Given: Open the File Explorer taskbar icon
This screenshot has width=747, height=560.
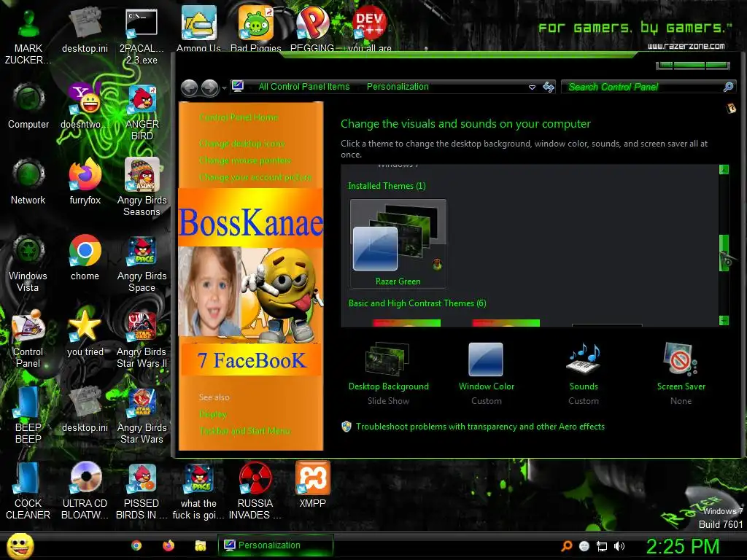Looking at the screenshot, I should point(200,545).
